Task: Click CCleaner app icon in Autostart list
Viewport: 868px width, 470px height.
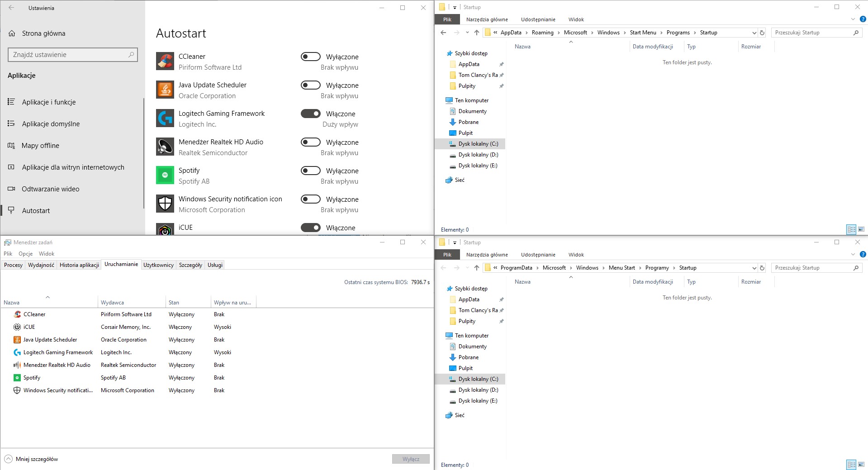Action: pos(165,61)
